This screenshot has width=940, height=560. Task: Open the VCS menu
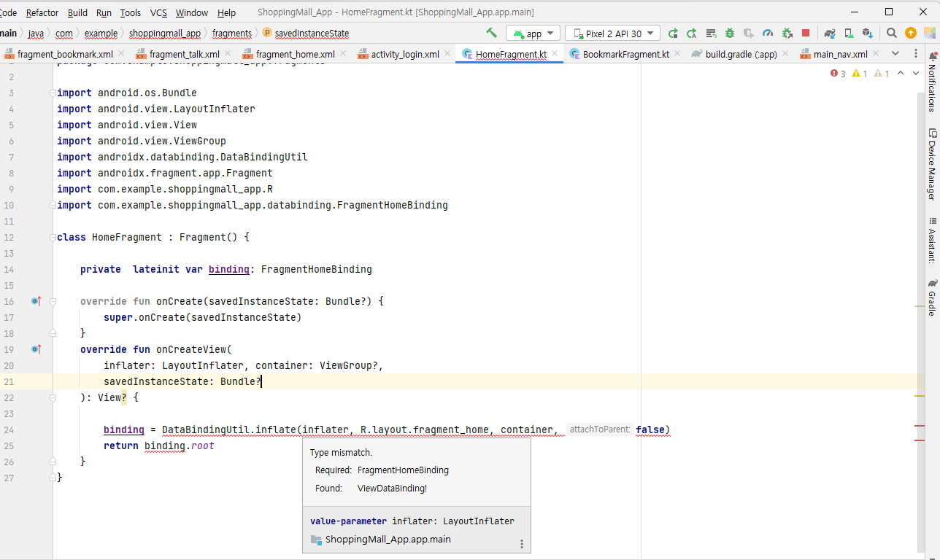158,12
